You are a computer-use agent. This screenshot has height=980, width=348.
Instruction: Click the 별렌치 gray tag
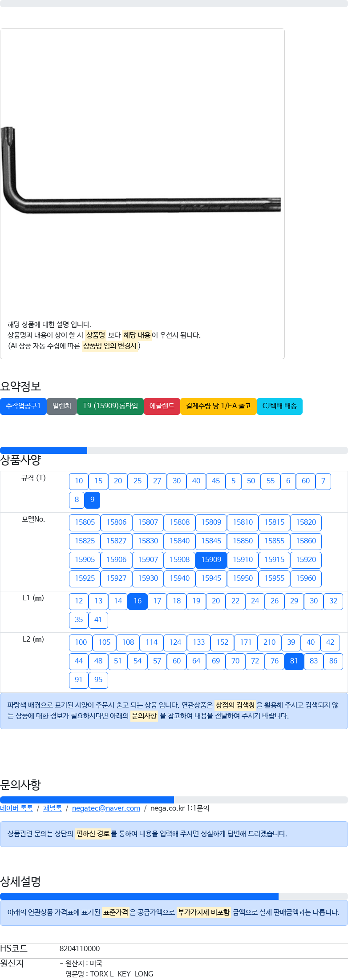(x=62, y=406)
